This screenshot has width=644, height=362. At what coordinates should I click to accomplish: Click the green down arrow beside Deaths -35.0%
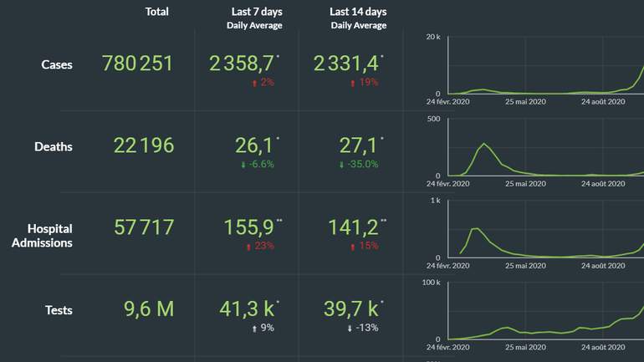point(341,165)
